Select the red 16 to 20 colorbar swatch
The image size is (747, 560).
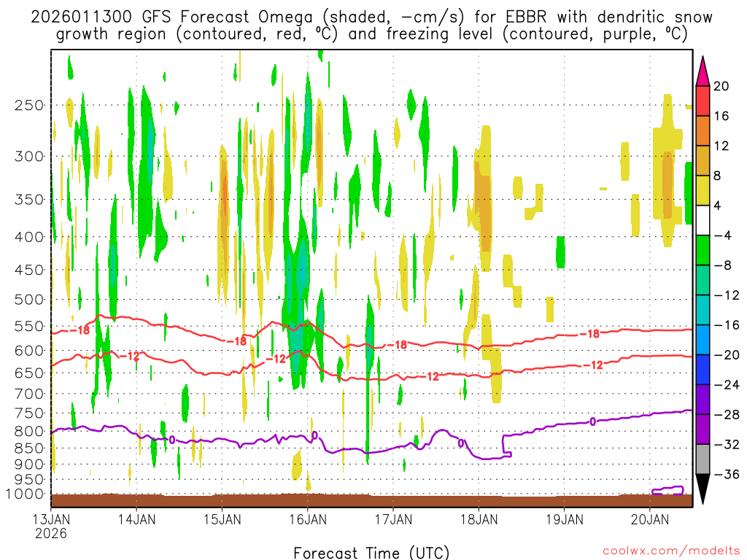tap(703, 101)
